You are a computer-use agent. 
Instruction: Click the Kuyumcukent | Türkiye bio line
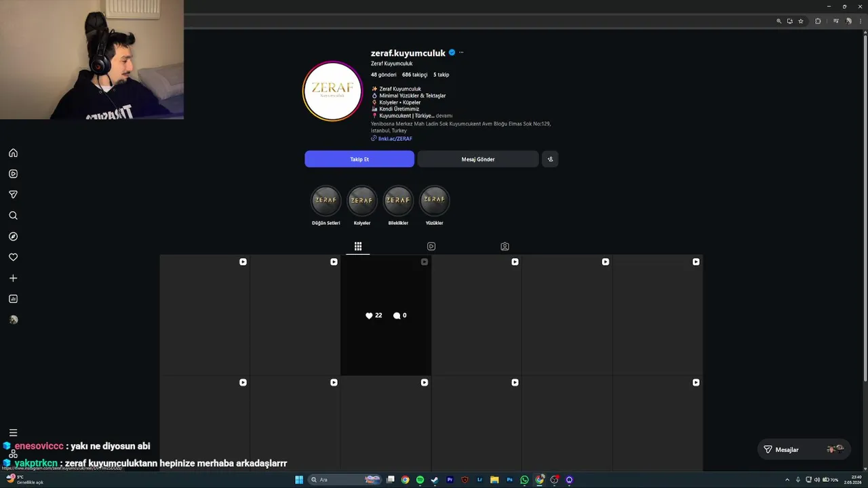(x=406, y=116)
